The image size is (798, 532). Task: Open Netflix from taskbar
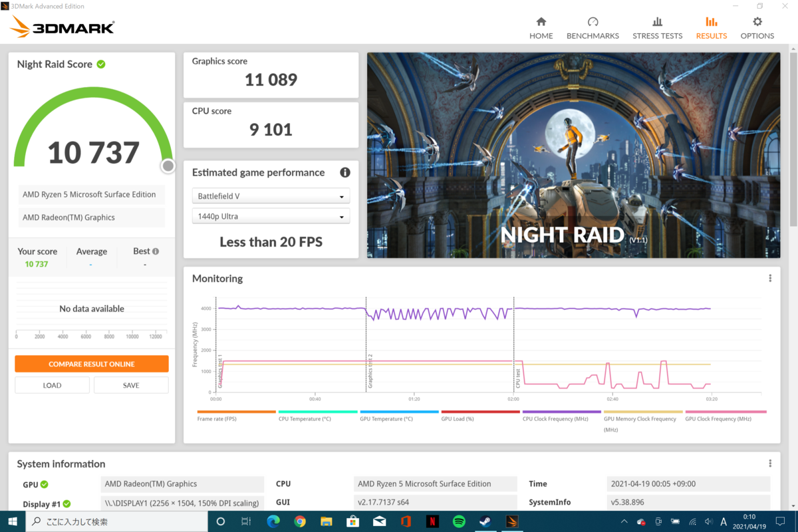(x=432, y=521)
